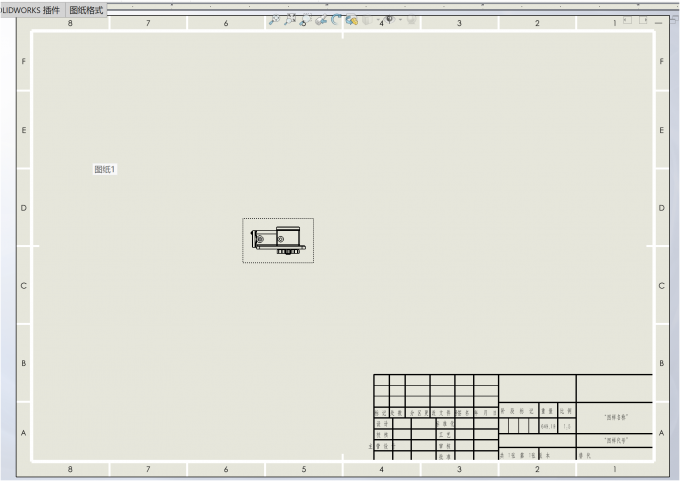This screenshot has height=481, width=680.
Task: Activate the Rotate View icon
Action: pyautogui.click(x=336, y=20)
